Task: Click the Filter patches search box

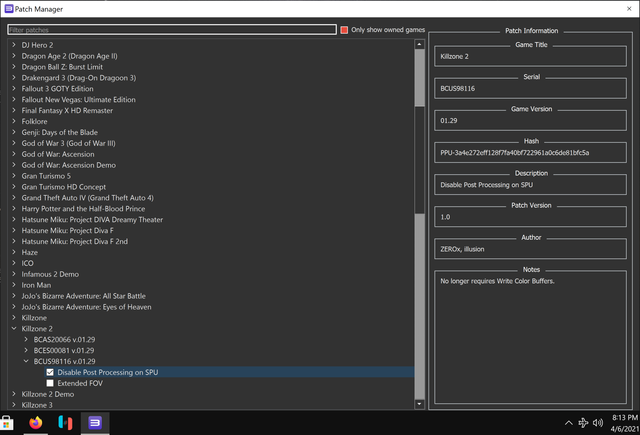Action: 172,30
